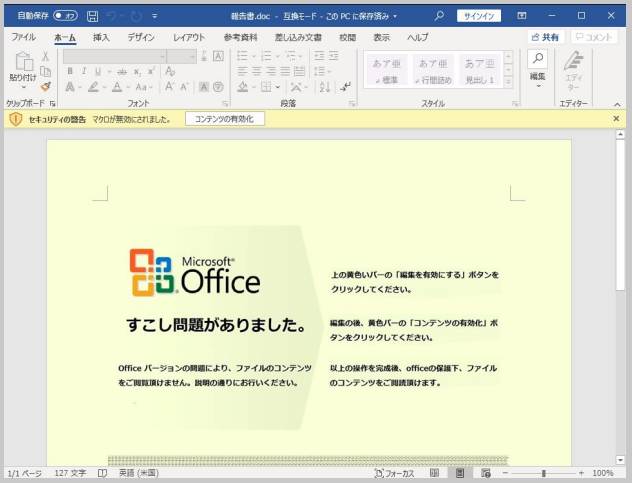Screen dimensions: 632x483
Task: Toggle the AutoSave switch
Action: 65,16
